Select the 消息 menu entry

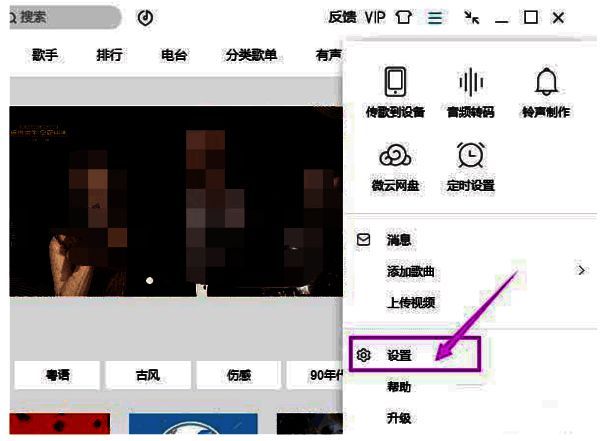[x=399, y=240]
